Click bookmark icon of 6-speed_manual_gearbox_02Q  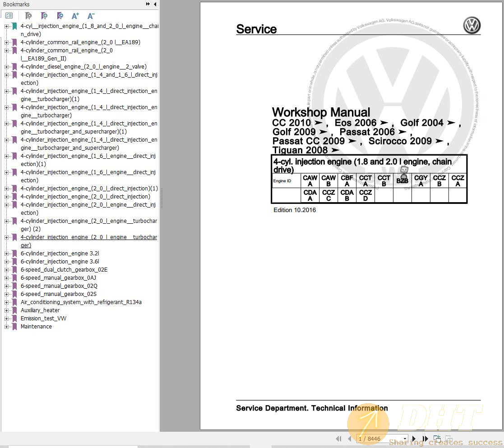[14, 286]
